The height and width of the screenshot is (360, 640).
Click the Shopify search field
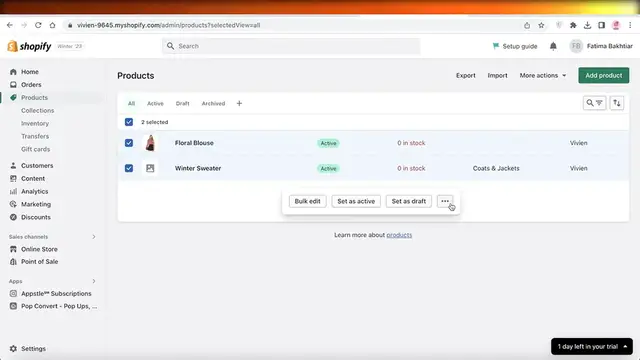click(x=291, y=46)
